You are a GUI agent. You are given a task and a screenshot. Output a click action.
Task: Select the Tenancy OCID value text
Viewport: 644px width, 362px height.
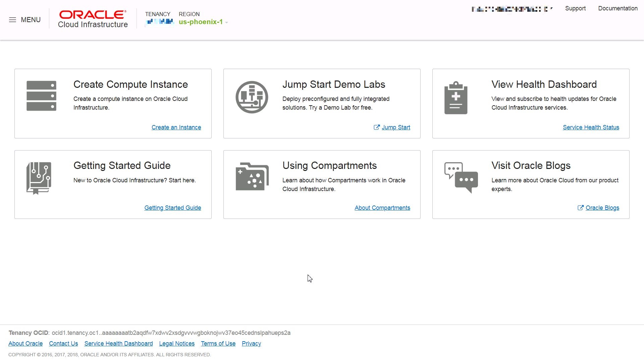click(x=171, y=333)
